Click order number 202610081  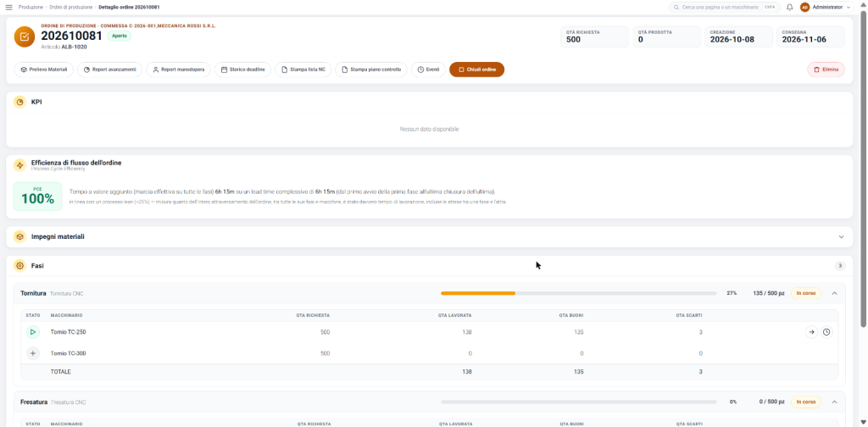[x=72, y=36]
